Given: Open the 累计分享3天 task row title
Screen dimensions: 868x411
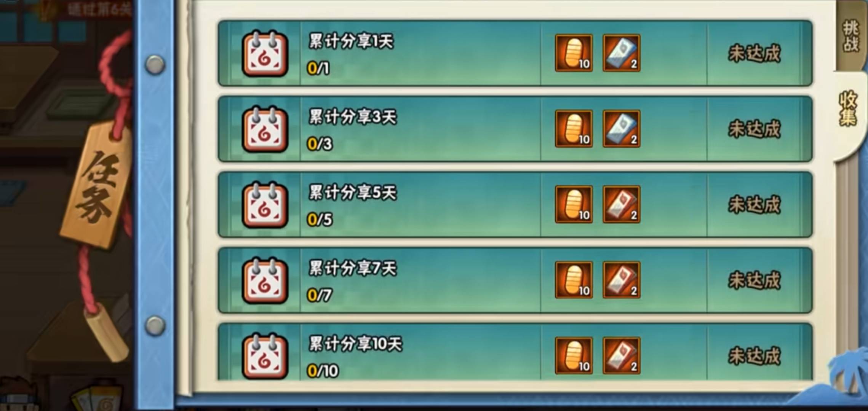Looking at the screenshot, I should pos(353,117).
